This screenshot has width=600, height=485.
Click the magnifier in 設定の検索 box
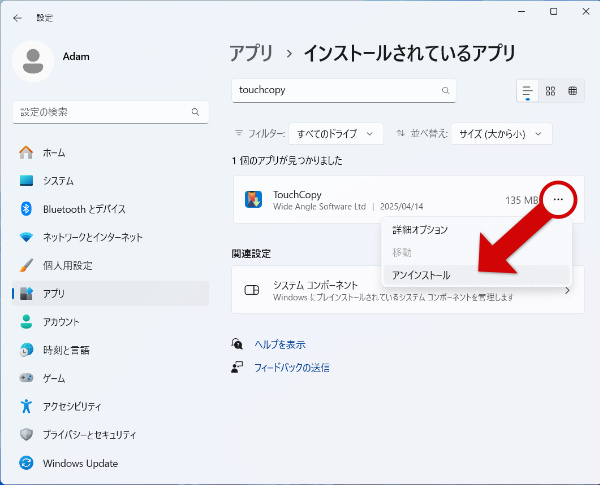196,112
